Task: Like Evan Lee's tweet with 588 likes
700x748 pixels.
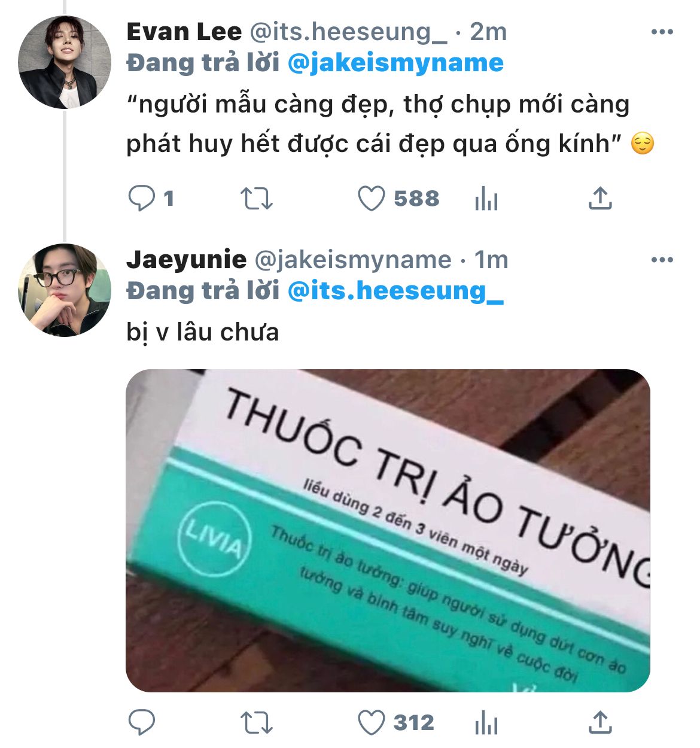Action: [371, 198]
